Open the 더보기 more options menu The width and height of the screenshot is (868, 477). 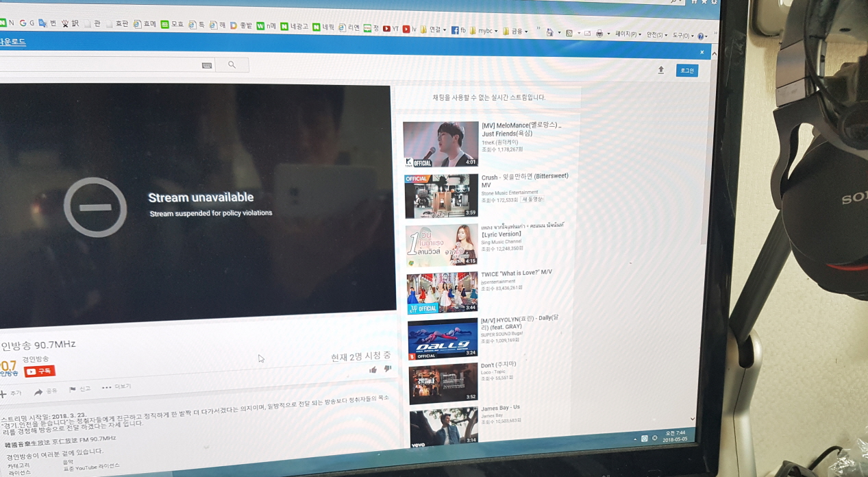pyautogui.click(x=116, y=387)
